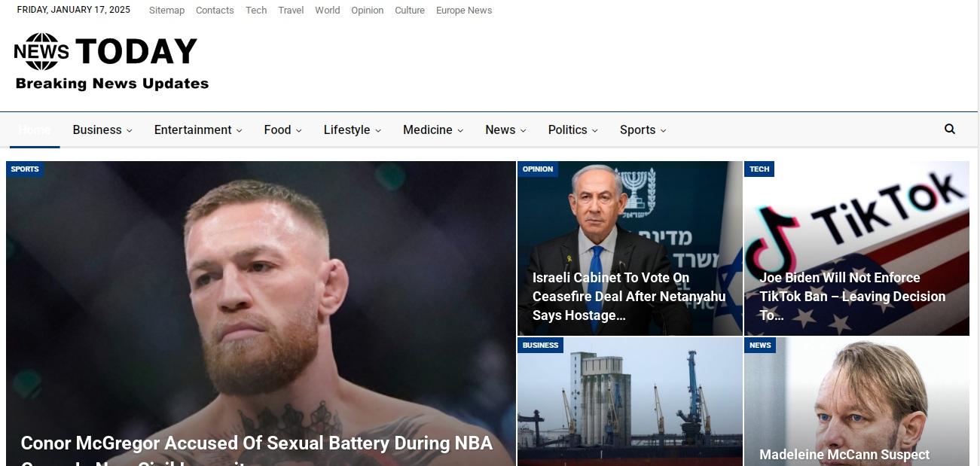Click the OPINION category badge
The width and height of the screenshot is (980, 466).
[538, 169]
